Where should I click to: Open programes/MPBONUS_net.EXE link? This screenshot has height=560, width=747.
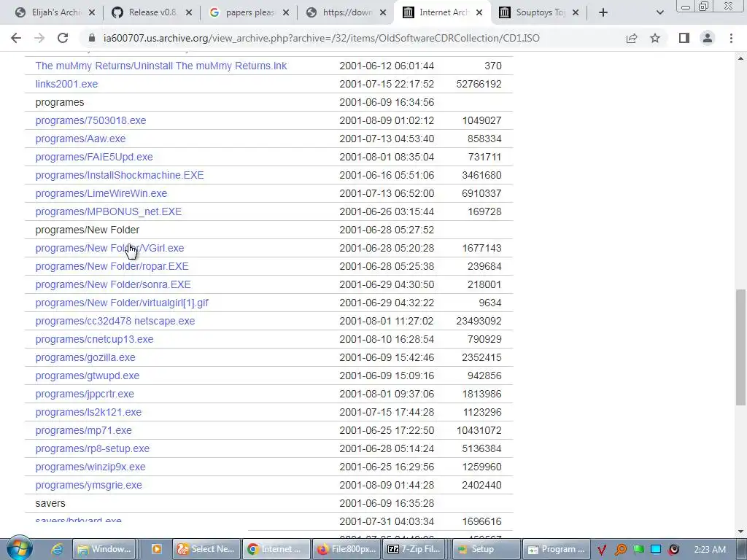[x=108, y=211]
